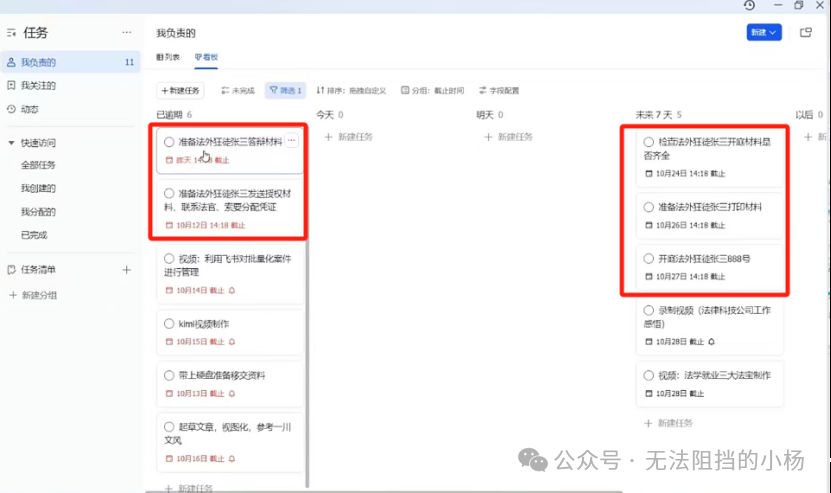Open 已完成 under quick access
This screenshot has width=831, height=493.
click(34, 235)
